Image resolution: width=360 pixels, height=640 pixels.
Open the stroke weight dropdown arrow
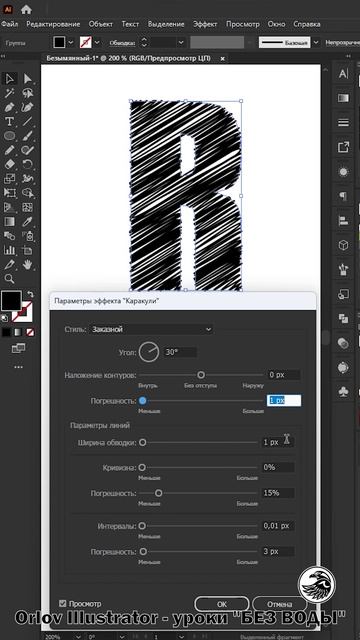coord(181,42)
